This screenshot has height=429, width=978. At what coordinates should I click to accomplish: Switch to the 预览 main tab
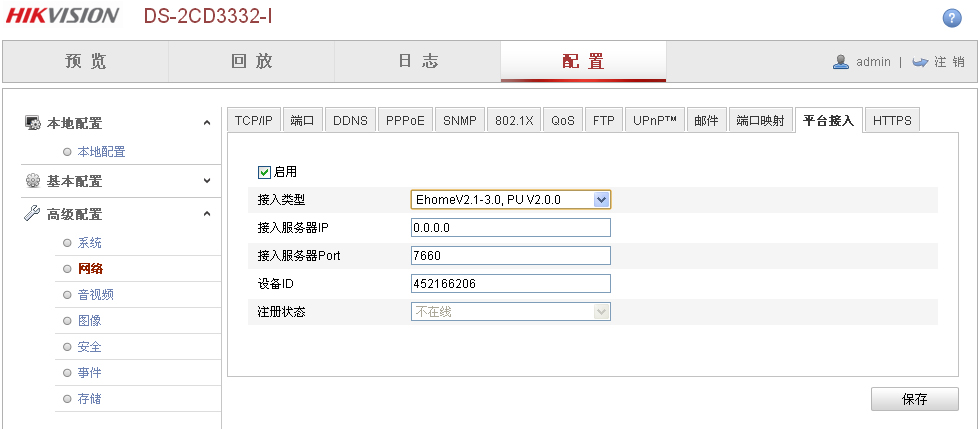86,61
